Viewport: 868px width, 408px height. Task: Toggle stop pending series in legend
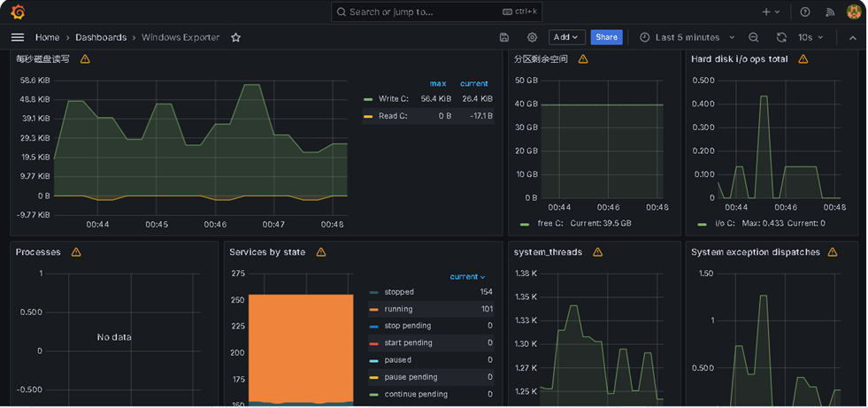(407, 326)
